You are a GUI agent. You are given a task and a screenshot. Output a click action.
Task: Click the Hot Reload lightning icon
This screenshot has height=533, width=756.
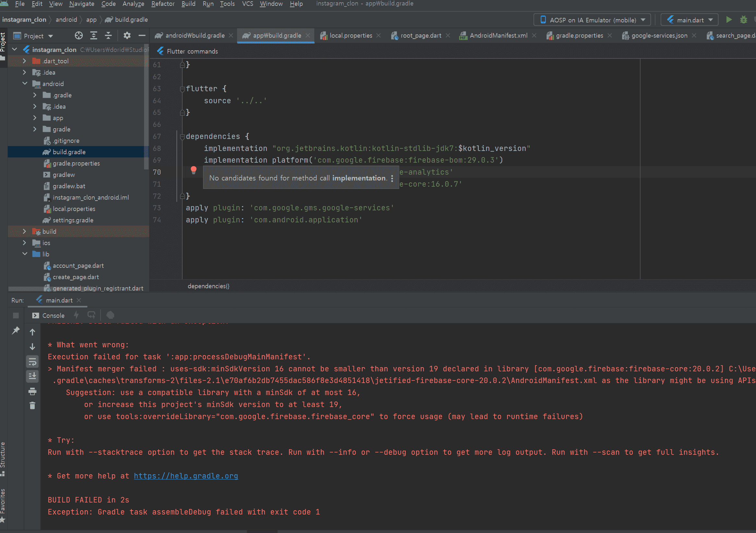pyautogui.click(x=77, y=315)
